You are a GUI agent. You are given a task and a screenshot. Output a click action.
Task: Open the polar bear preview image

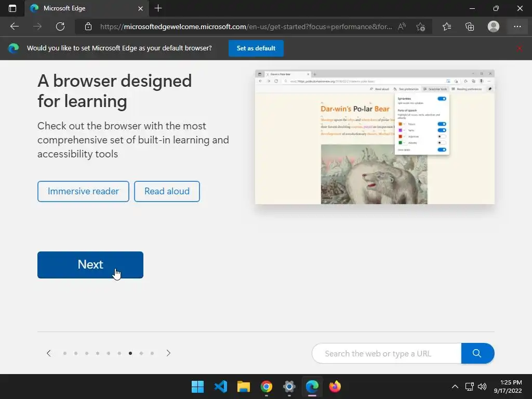click(x=375, y=137)
